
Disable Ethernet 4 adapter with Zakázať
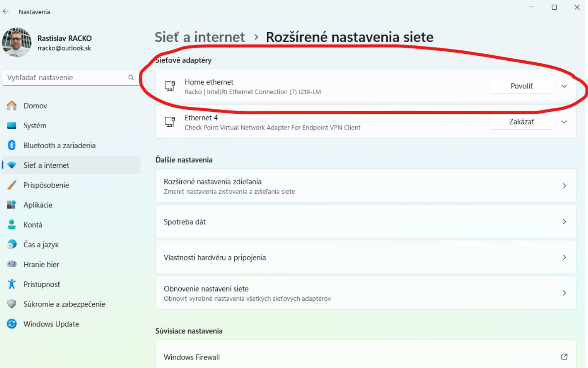point(521,122)
